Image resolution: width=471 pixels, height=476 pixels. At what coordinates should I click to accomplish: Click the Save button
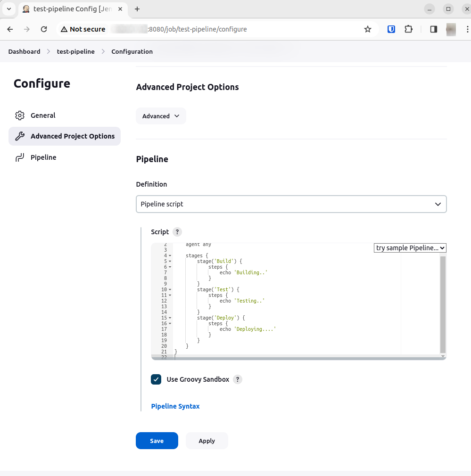[157, 441]
